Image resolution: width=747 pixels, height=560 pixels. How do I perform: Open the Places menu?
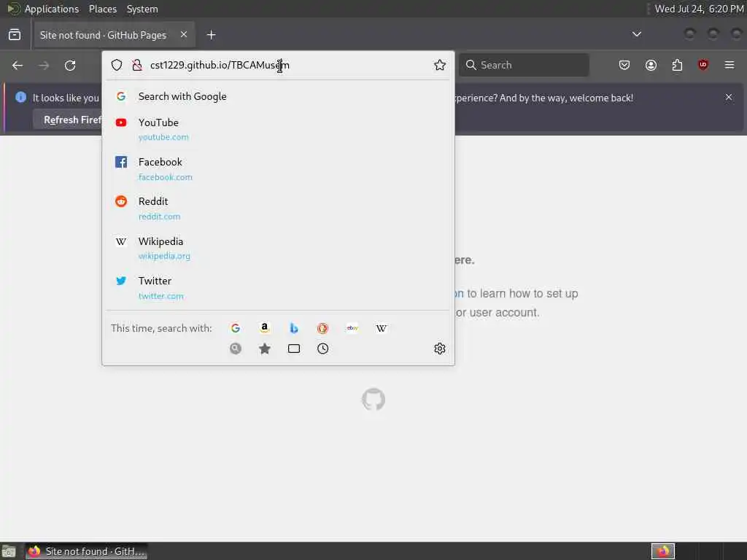[x=102, y=9]
